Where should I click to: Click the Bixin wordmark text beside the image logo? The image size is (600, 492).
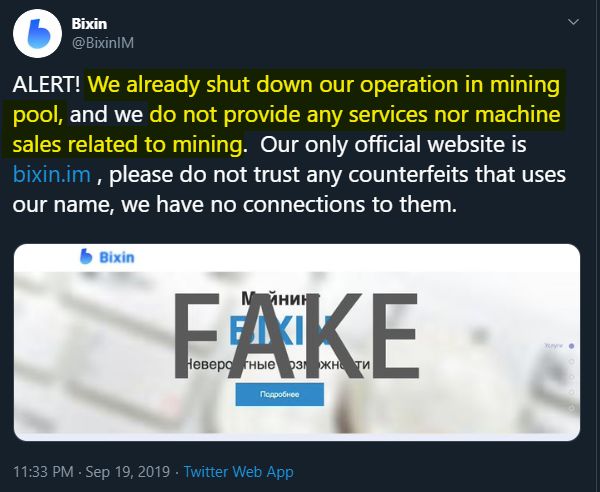[x=116, y=258]
